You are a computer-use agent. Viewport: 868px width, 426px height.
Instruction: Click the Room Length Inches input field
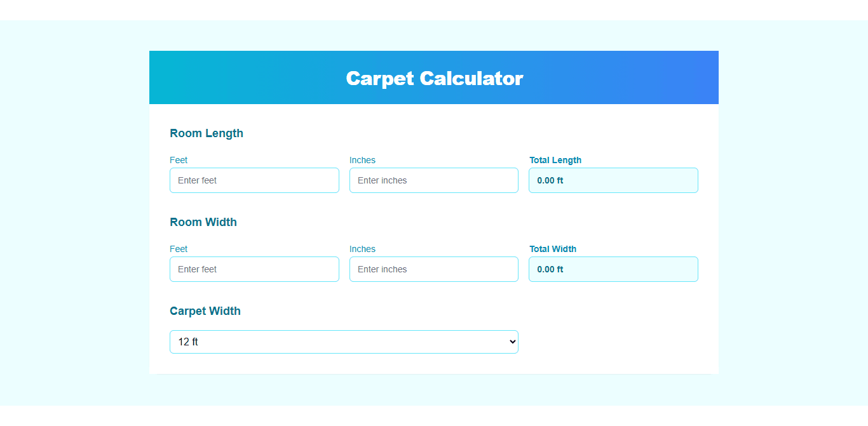coord(433,180)
